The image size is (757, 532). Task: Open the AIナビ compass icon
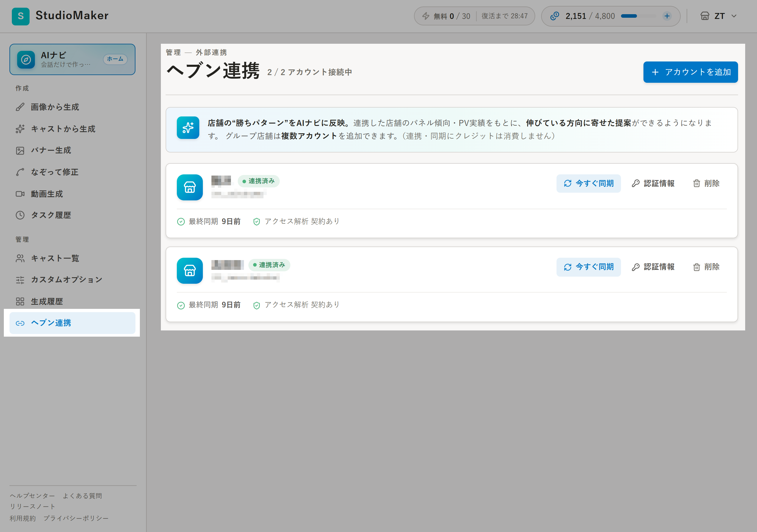click(x=26, y=60)
